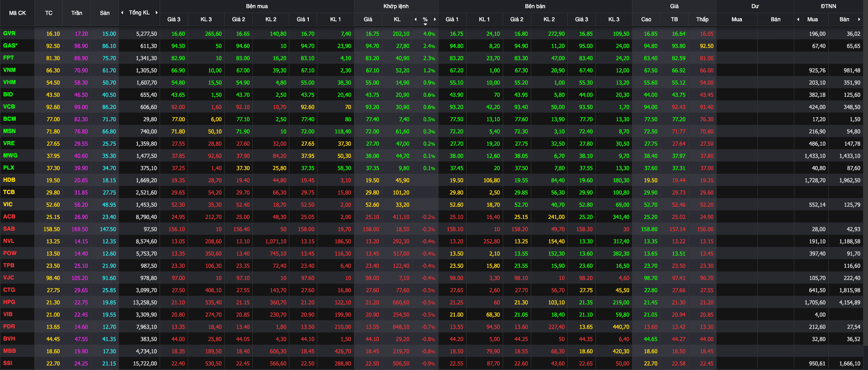
Task: Click the Cao column header
Action: point(646,19)
